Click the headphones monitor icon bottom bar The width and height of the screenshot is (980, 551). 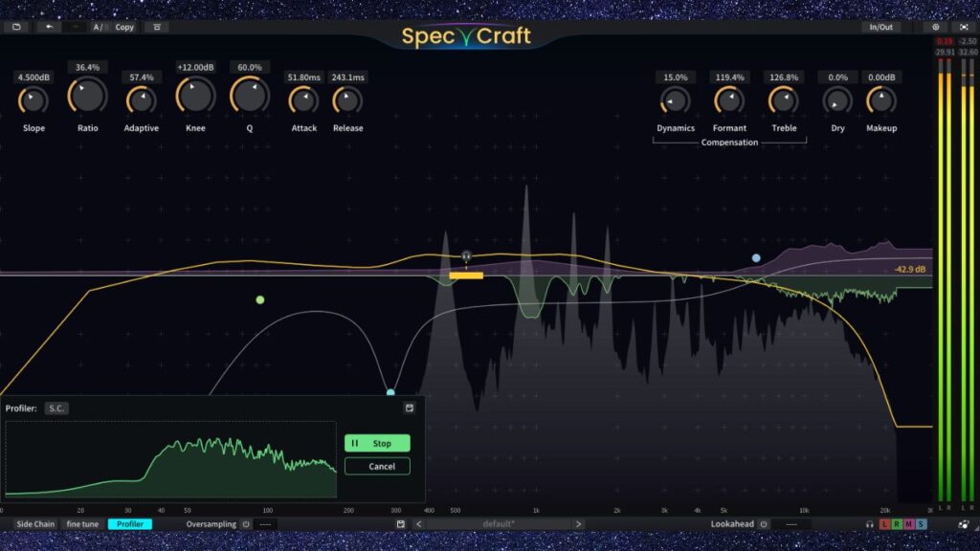(869, 524)
